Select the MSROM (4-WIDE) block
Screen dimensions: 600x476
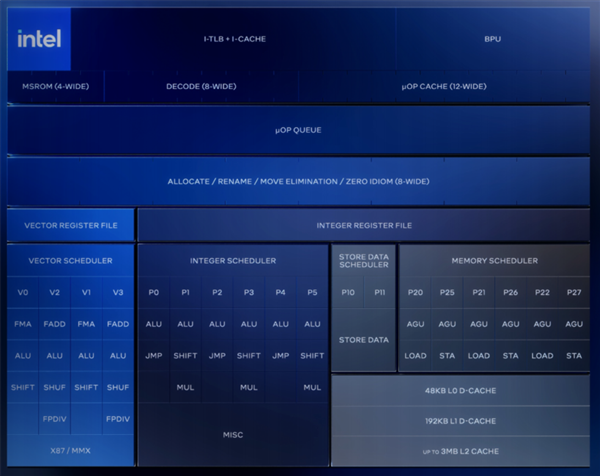[55, 87]
